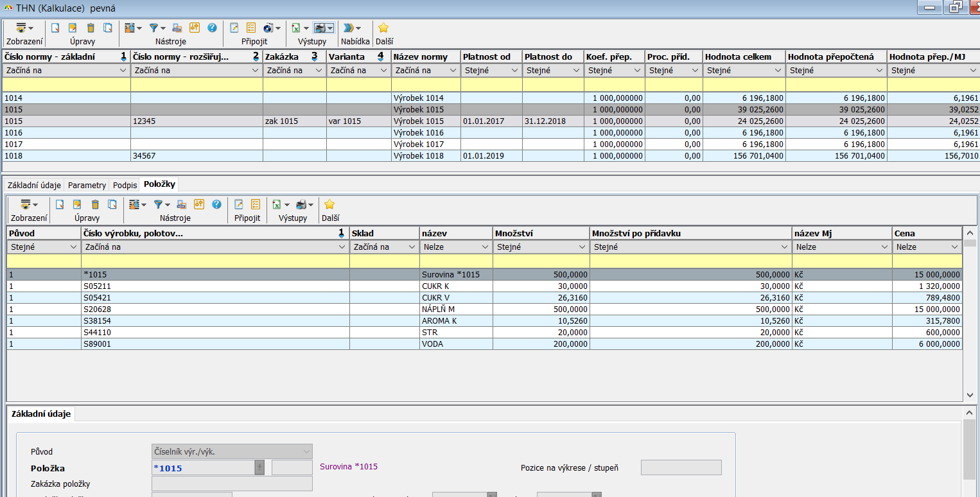The image size is (980, 497).
Task: Open the filter dropdown under Název normy
Action: coord(453,71)
